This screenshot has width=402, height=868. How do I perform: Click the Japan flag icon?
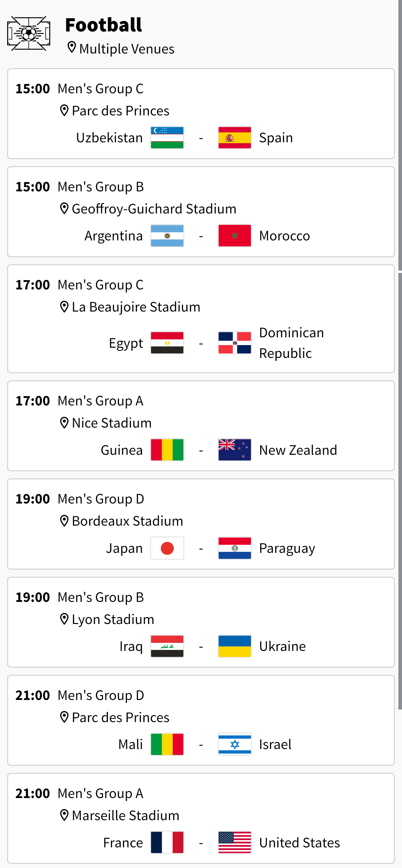coord(167,548)
